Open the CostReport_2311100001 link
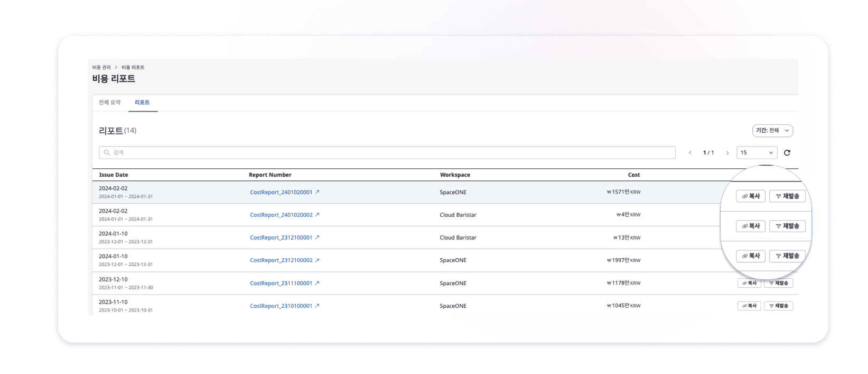Viewport: 868px width, 374px height. point(281,284)
